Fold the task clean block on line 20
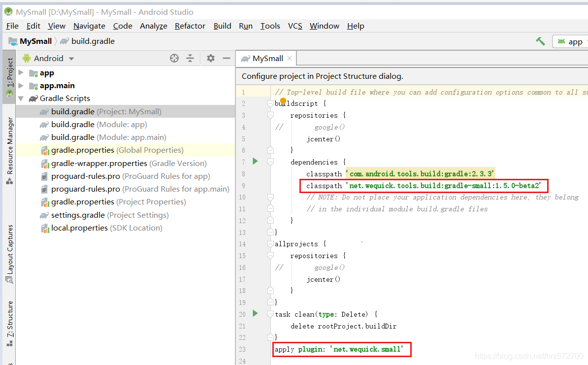The image size is (588, 365). [x=270, y=314]
